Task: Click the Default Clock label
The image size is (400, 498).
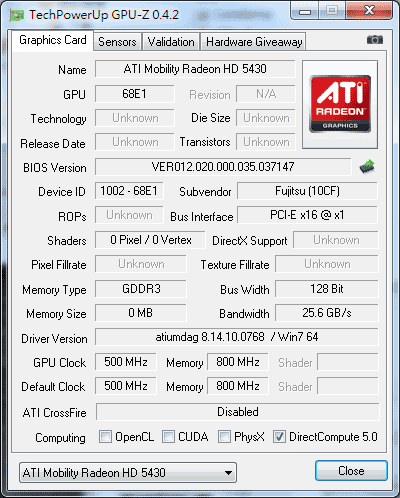Action: (x=53, y=387)
